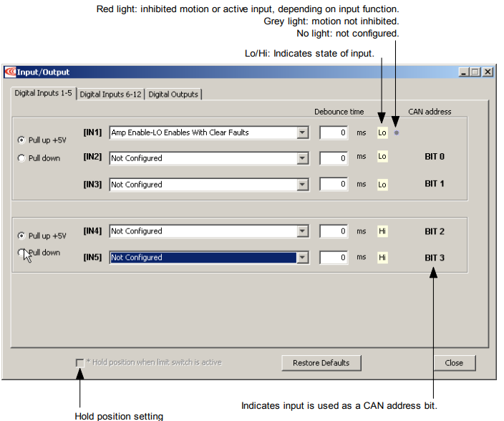
Task: Toggle the Hold position when limit switch is active checkbox
Action: point(79,363)
